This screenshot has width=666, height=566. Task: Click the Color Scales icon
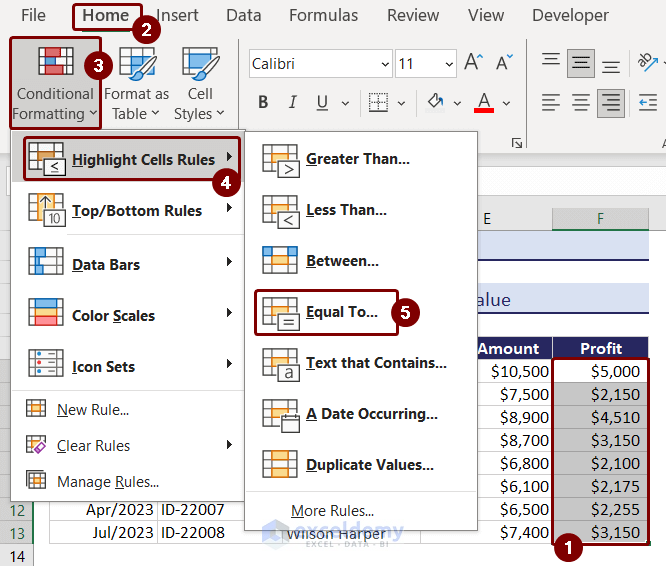pyautogui.click(x=46, y=312)
